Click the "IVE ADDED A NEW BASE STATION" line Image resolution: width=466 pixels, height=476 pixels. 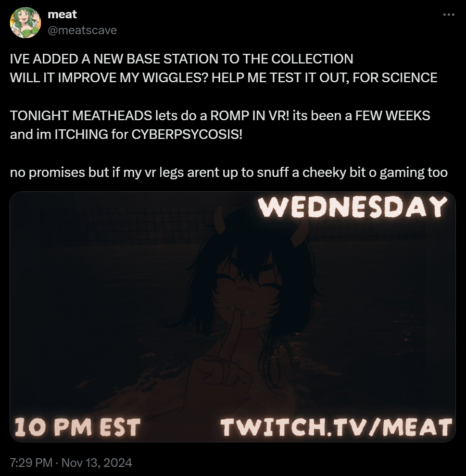[x=181, y=59]
